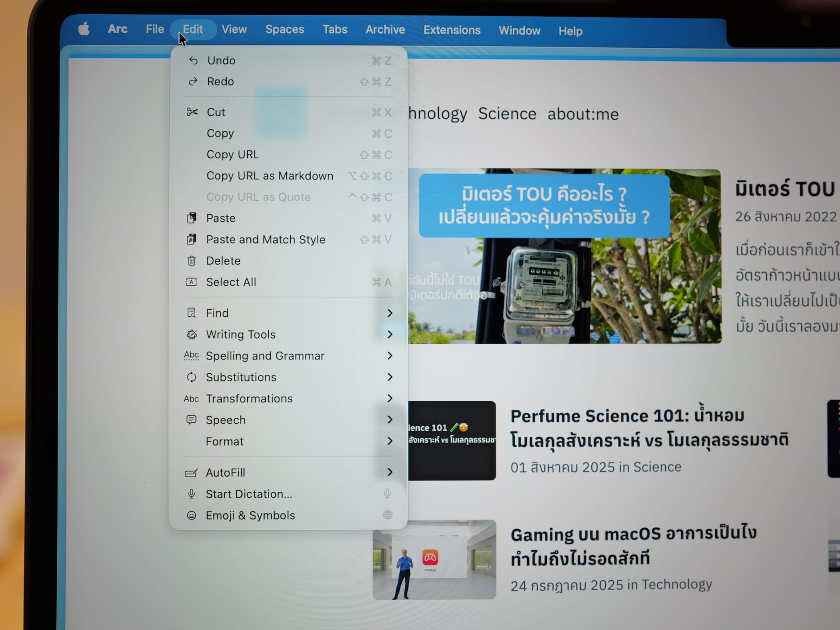Close the open Edit menu
The width and height of the screenshot is (840, 630).
click(x=193, y=29)
